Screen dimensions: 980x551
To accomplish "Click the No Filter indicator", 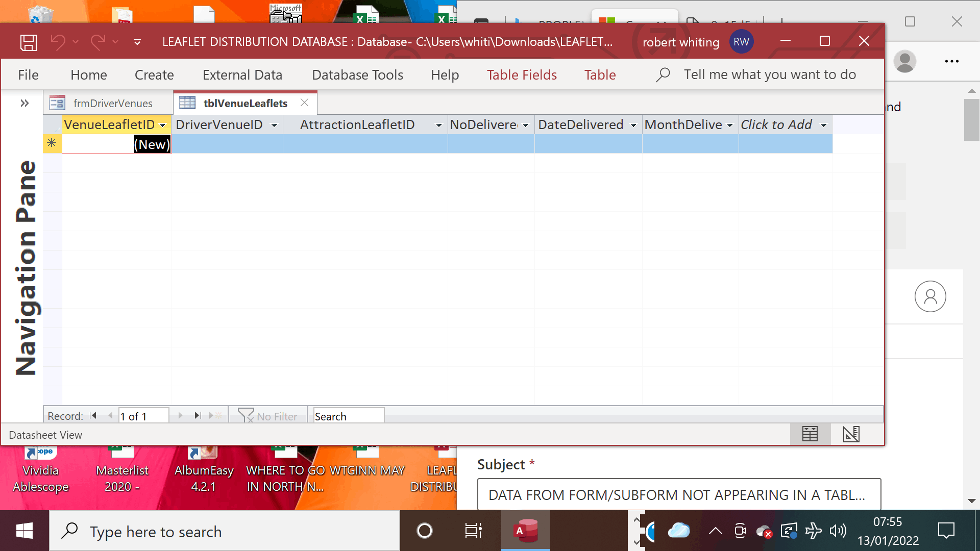I will point(268,416).
